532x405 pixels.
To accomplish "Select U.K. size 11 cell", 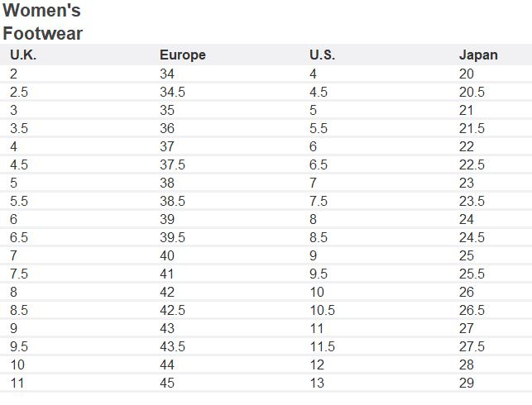I will tap(17, 383).
